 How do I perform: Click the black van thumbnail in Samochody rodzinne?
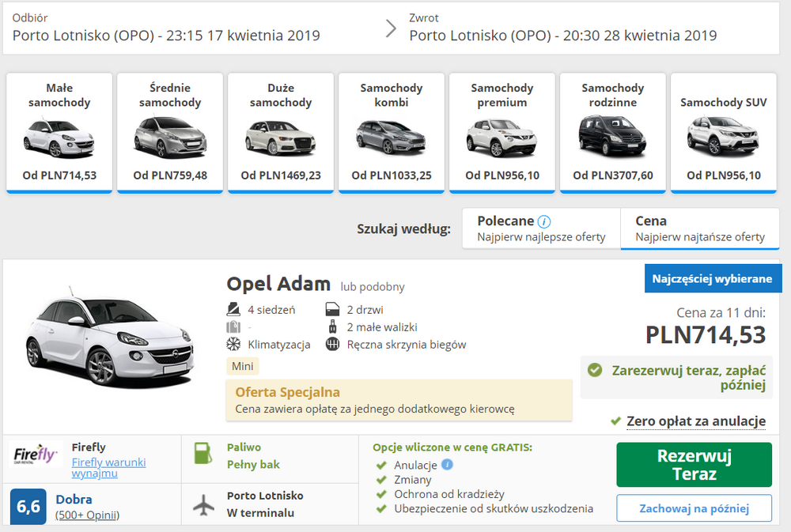click(x=612, y=138)
